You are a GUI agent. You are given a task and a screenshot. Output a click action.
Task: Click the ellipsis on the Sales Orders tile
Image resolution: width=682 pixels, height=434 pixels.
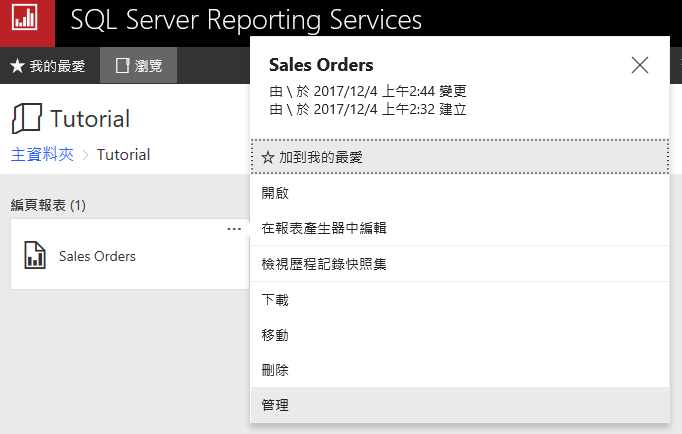pyautogui.click(x=234, y=229)
